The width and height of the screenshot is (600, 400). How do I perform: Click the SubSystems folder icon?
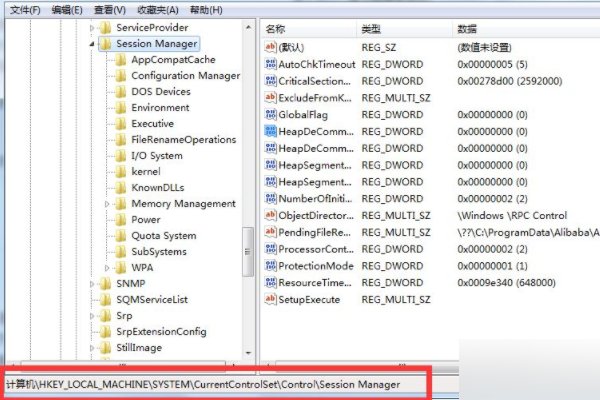pos(120,252)
